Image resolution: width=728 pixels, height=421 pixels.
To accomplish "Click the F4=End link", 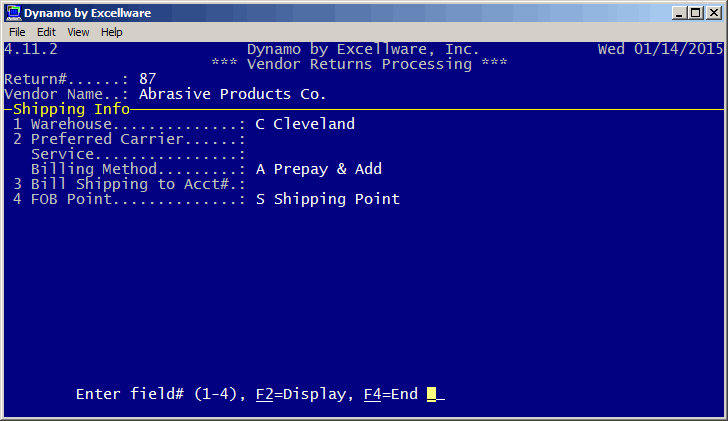I will pos(391,394).
